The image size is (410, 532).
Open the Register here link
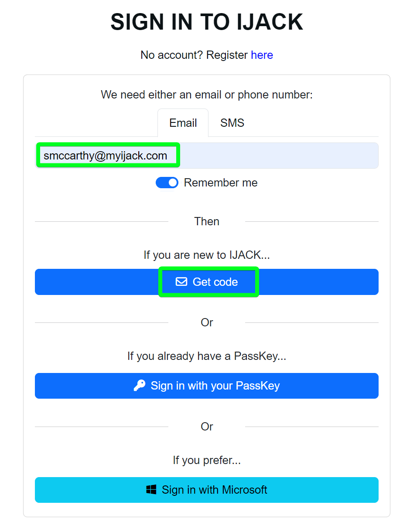262,55
